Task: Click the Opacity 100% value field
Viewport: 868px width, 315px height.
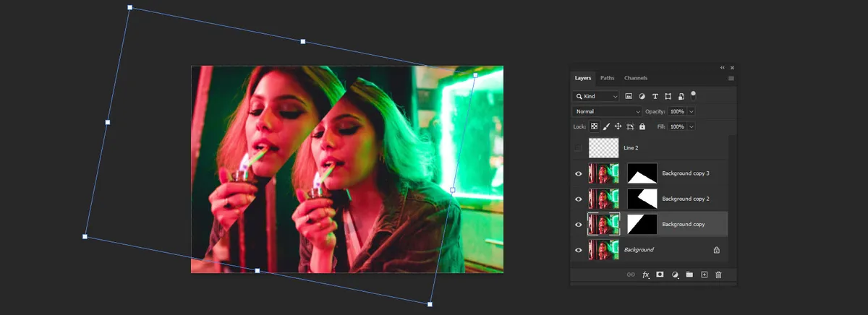Action: tap(677, 111)
